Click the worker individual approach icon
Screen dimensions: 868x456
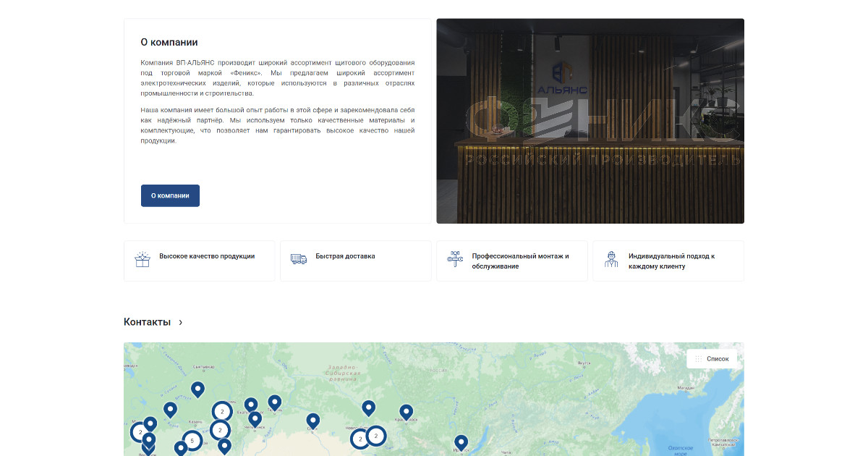[x=611, y=260]
